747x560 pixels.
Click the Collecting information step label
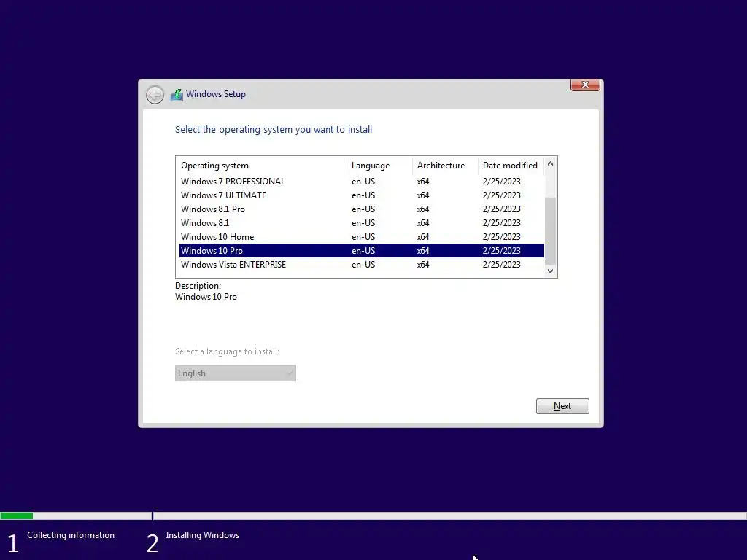[71, 535]
